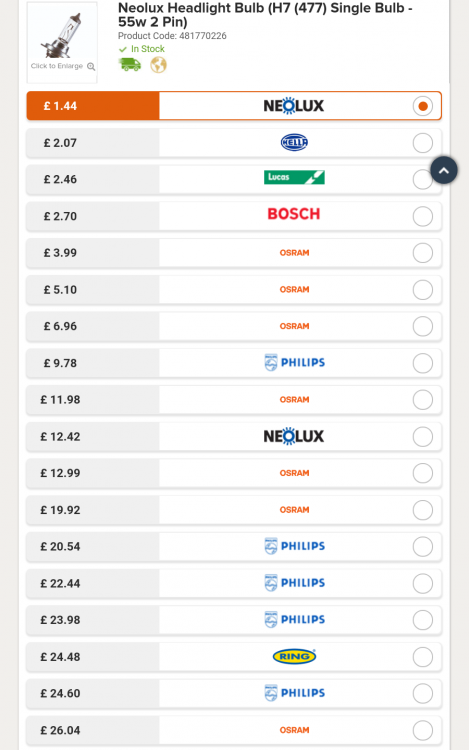Screen dimensions: 469x750
Task: Select the £2.70 Bosch radio button
Action: click(x=423, y=216)
